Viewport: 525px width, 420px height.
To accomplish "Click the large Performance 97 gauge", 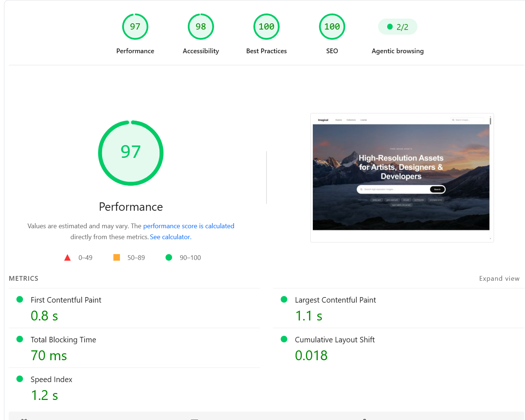I will pyautogui.click(x=131, y=153).
